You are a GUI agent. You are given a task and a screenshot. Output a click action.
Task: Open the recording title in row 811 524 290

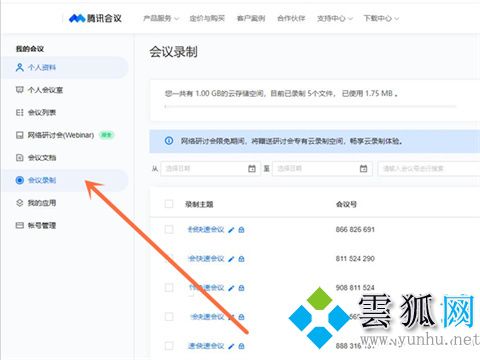click(x=206, y=258)
